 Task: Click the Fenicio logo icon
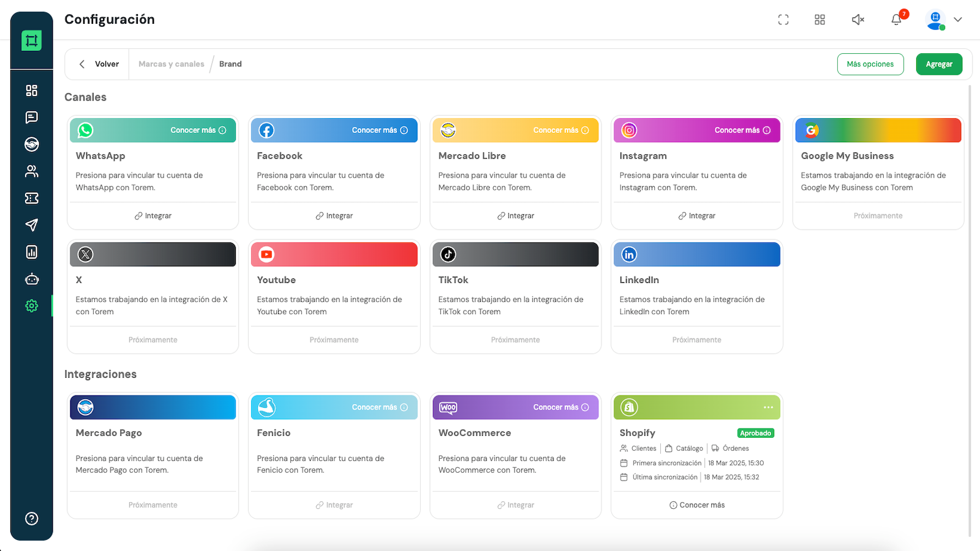click(266, 407)
